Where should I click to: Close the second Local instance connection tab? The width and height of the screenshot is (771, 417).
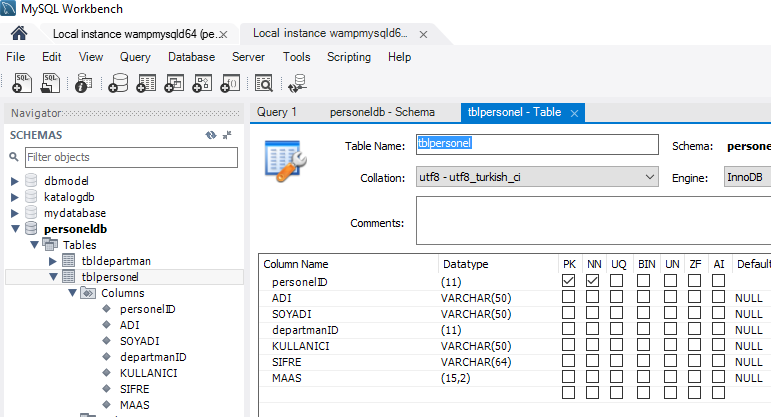(x=423, y=34)
